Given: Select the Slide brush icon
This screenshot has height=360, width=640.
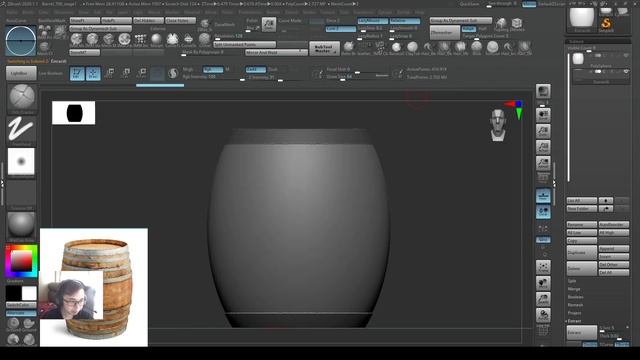Looking at the screenshot, I should [476, 48].
